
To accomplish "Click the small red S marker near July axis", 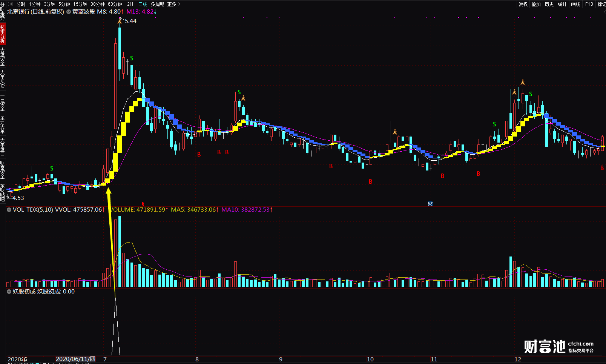I will pyautogui.click(x=143, y=204).
